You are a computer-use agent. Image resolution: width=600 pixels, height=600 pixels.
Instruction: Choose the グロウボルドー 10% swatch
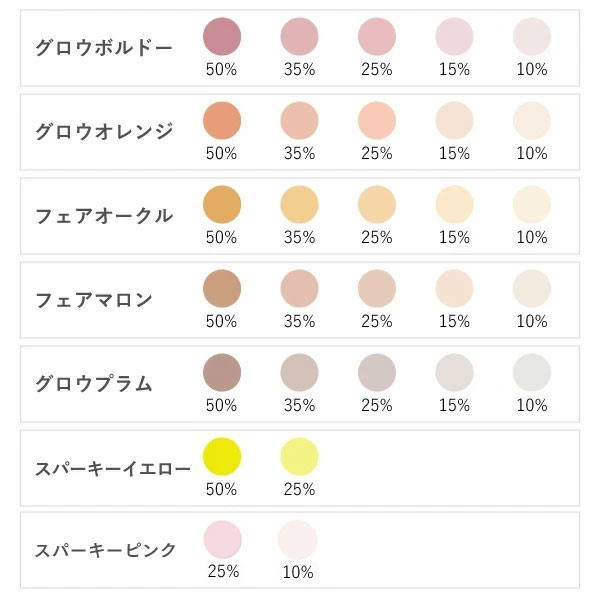532,36
